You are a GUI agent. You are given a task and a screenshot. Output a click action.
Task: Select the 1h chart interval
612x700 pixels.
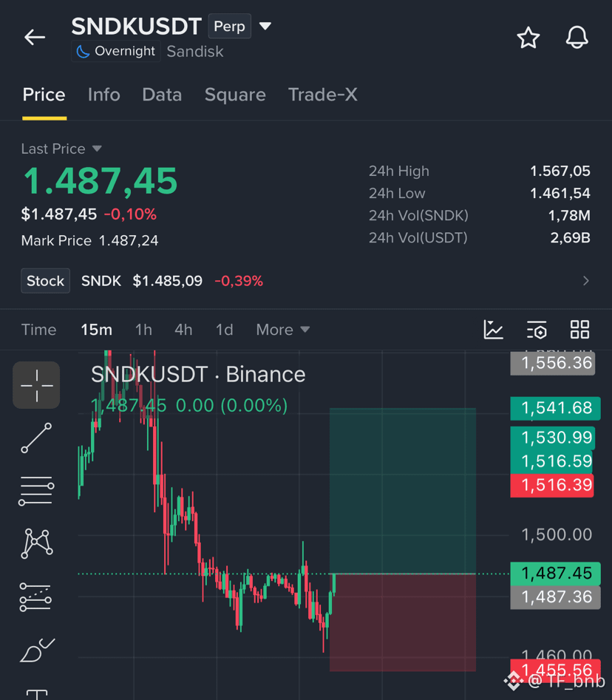143,330
